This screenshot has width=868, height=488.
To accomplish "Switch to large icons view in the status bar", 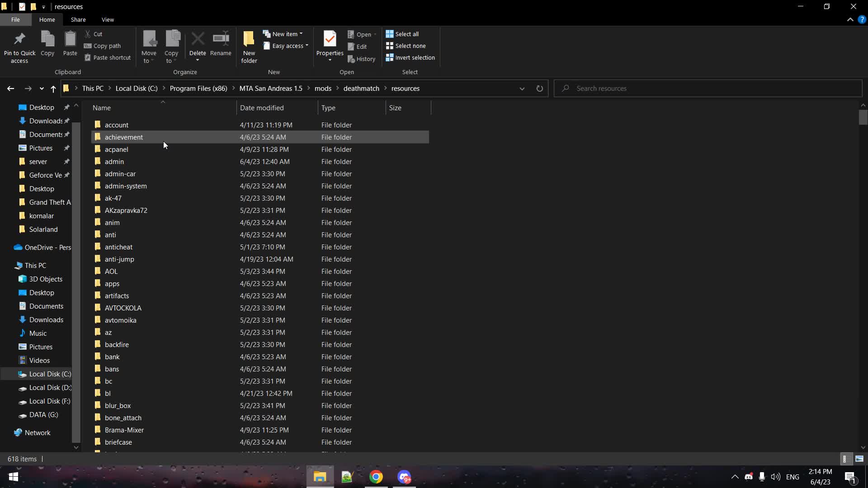I will (x=859, y=459).
